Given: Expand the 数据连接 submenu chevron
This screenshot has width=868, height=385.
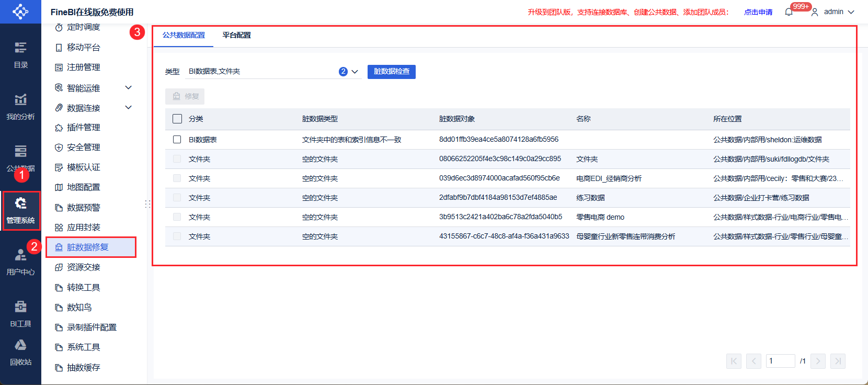Looking at the screenshot, I should click(x=129, y=107).
